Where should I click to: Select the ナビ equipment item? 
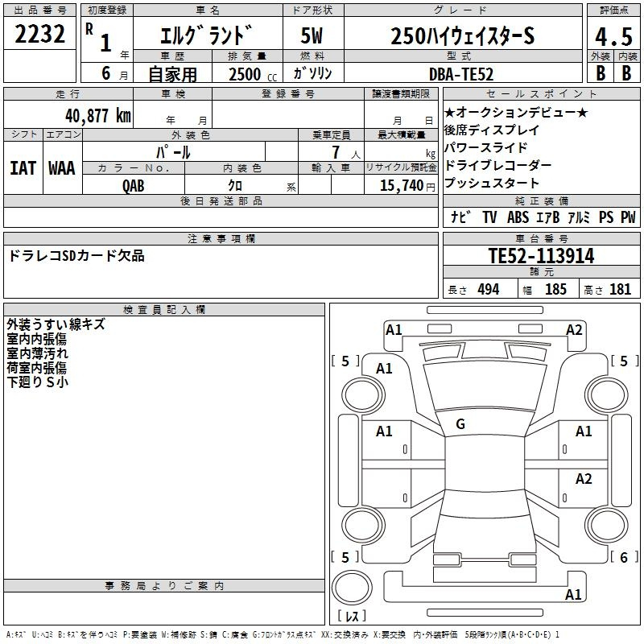click(x=460, y=217)
